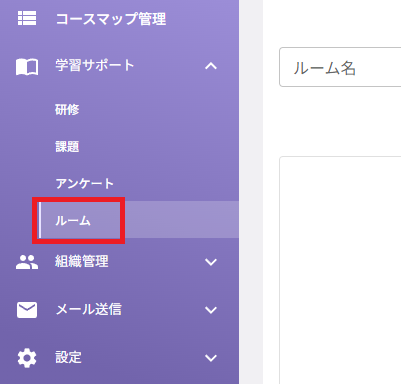Open the 研修 submenu item
Viewport: 401px width, 384px height.
tap(67, 110)
